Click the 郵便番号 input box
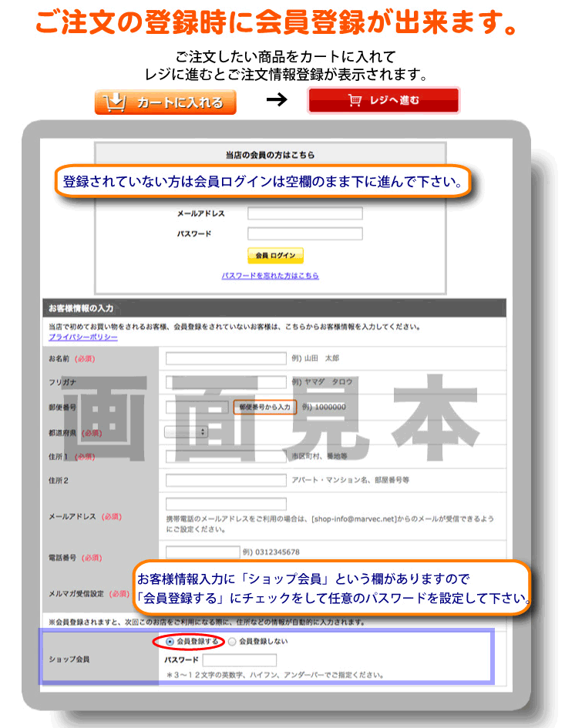 coord(198,407)
